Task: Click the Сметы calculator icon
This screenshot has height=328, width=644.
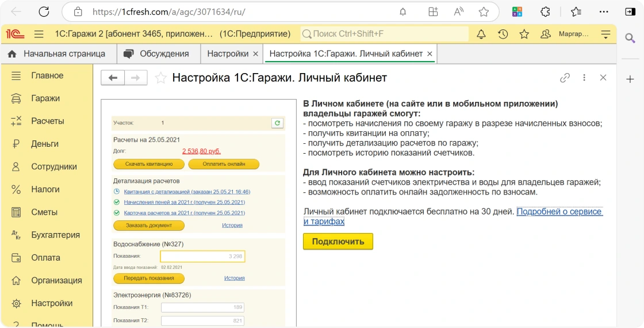Action: tap(16, 212)
